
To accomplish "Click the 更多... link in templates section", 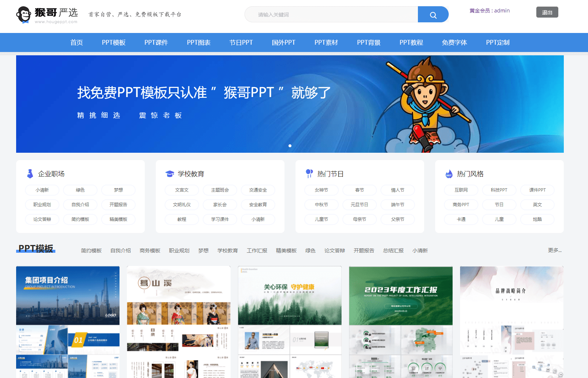I will tap(555, 250).
